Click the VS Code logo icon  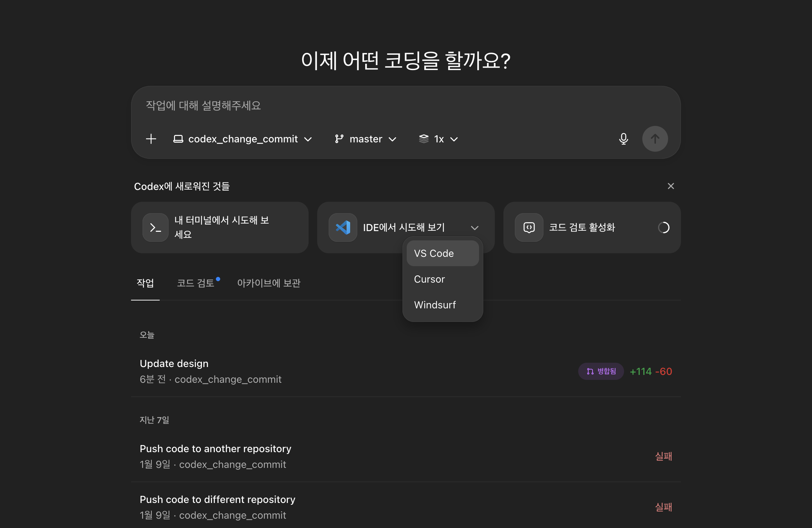343,228
